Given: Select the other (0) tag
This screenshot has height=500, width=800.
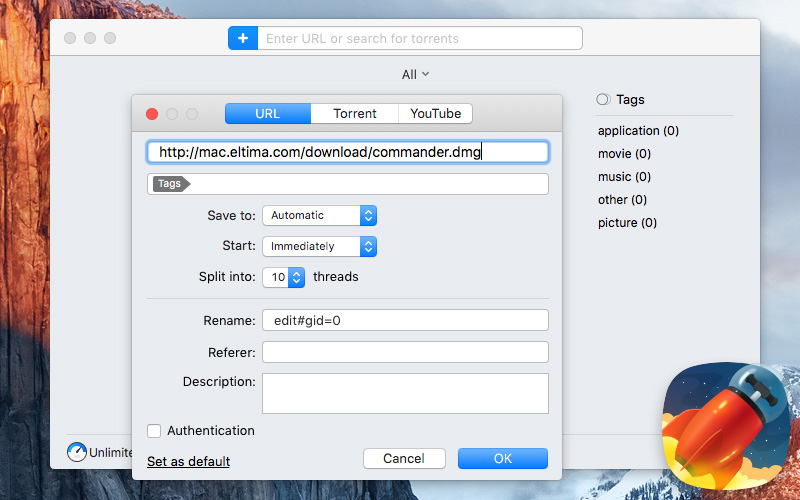Looking at the screenshot, I should tap(622, 199).
